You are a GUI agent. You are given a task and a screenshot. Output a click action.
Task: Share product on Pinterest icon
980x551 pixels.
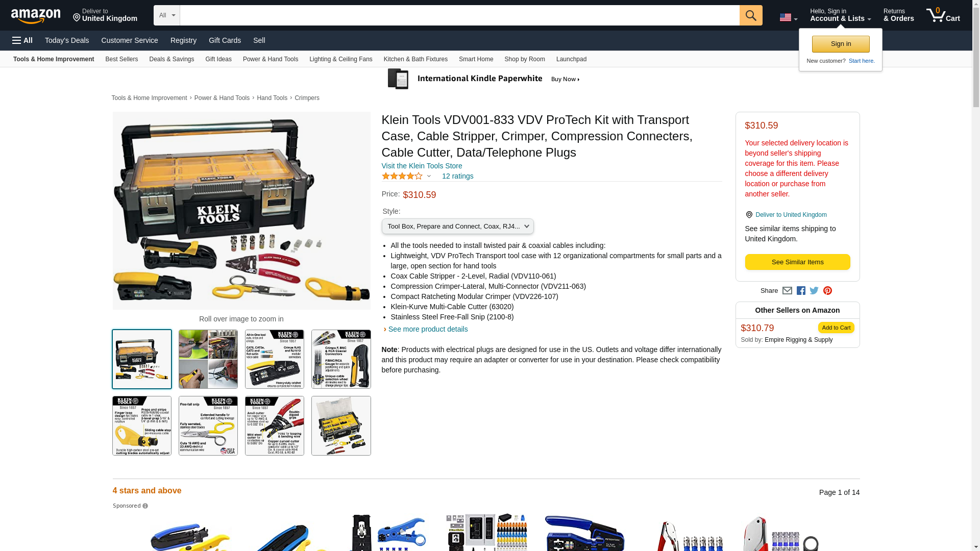tap(827, 291)
